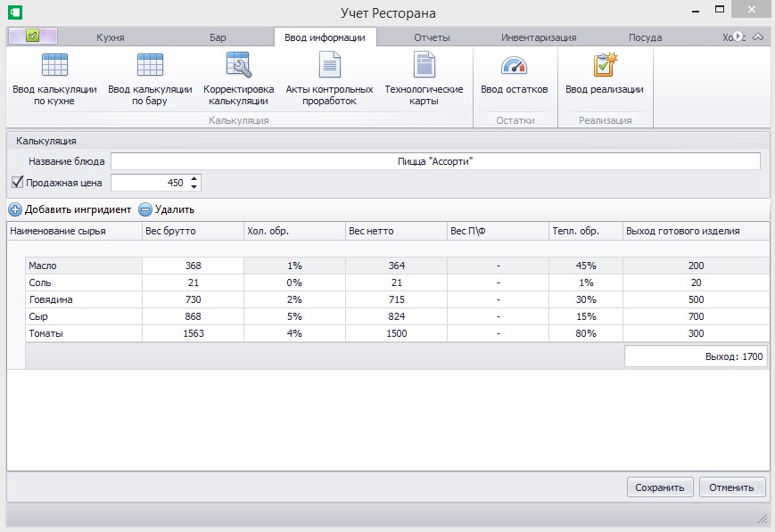Open Ввод калькуляции по бару icon
Screen dimensions: 775x532
[x=150, y=66]
